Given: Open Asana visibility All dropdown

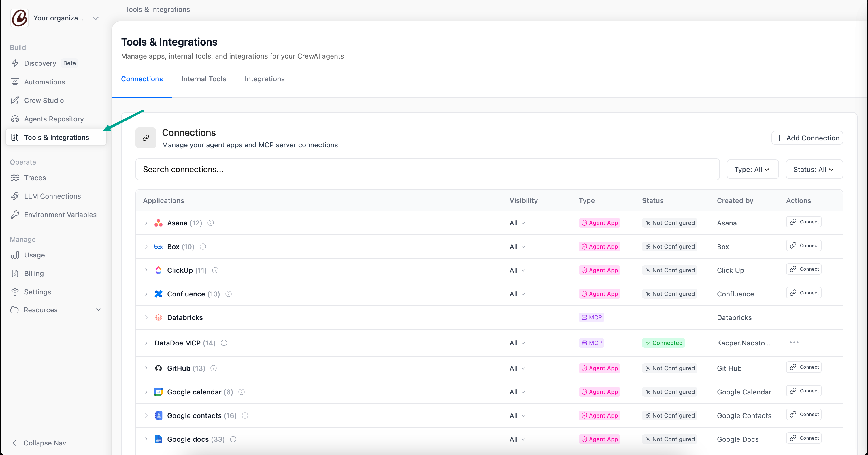Looking at the screenshot, I should [517, 223].
